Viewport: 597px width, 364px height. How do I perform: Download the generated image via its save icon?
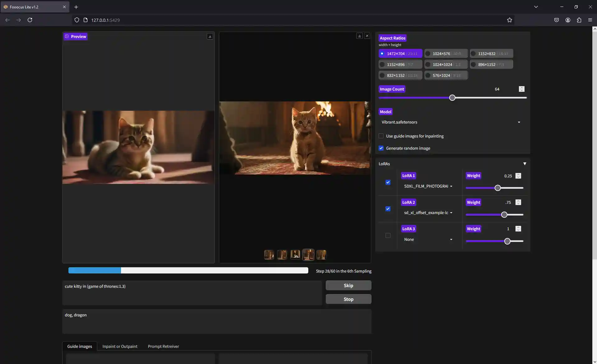click(359, 36)
